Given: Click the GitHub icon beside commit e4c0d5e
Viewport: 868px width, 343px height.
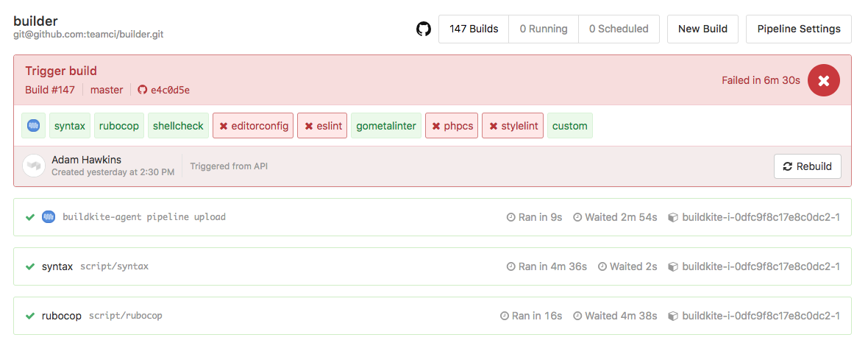Looking at the screenshot, I should (143, 90).
